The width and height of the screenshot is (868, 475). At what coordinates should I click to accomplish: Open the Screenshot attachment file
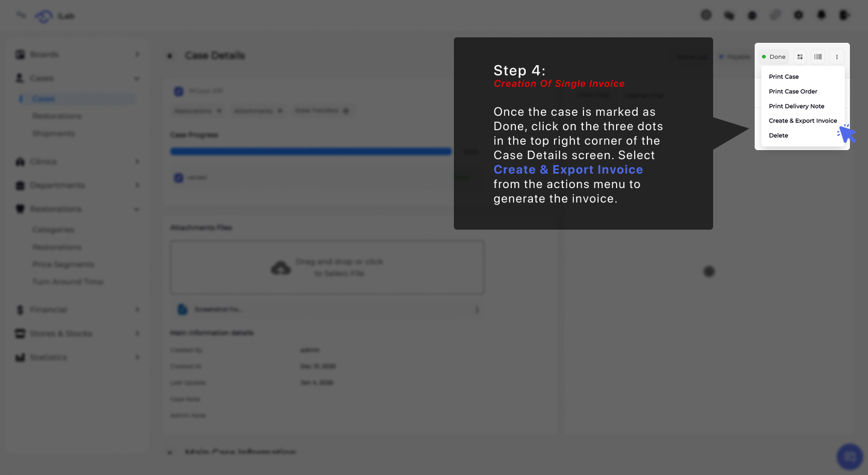point(327,310)
